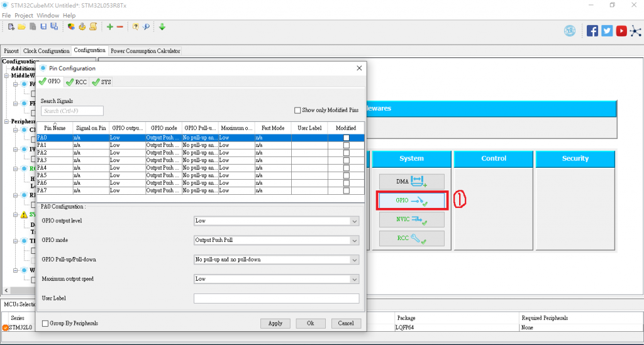Click the ST community network icon

635,31
